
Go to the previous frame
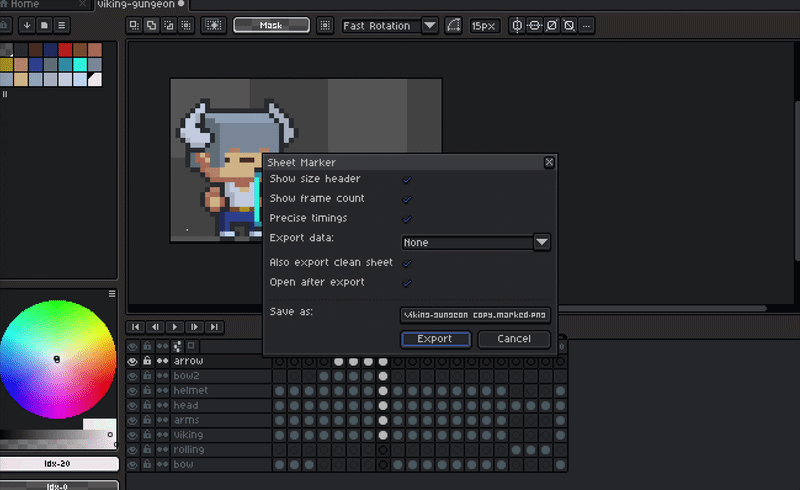coord(156,327)
